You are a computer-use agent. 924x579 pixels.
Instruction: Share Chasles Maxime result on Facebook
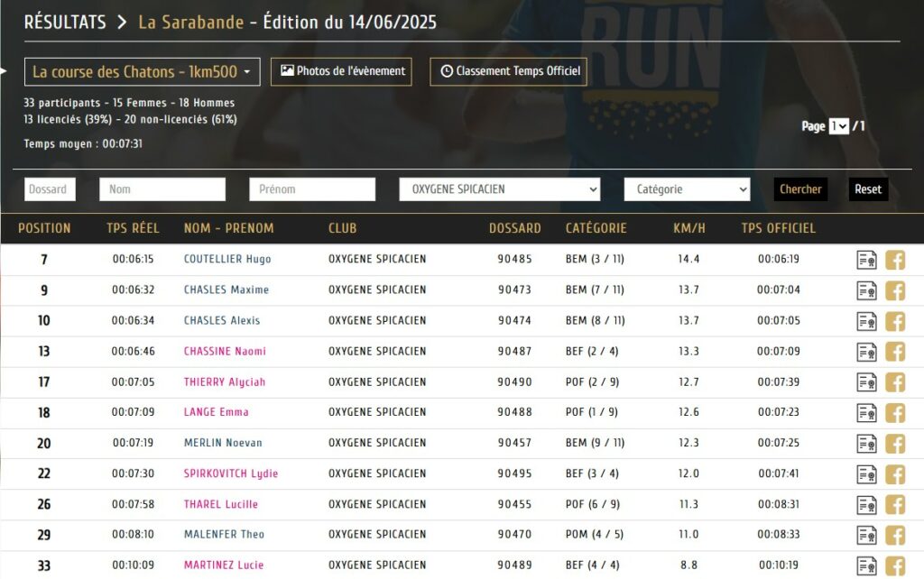pos(895,290)
